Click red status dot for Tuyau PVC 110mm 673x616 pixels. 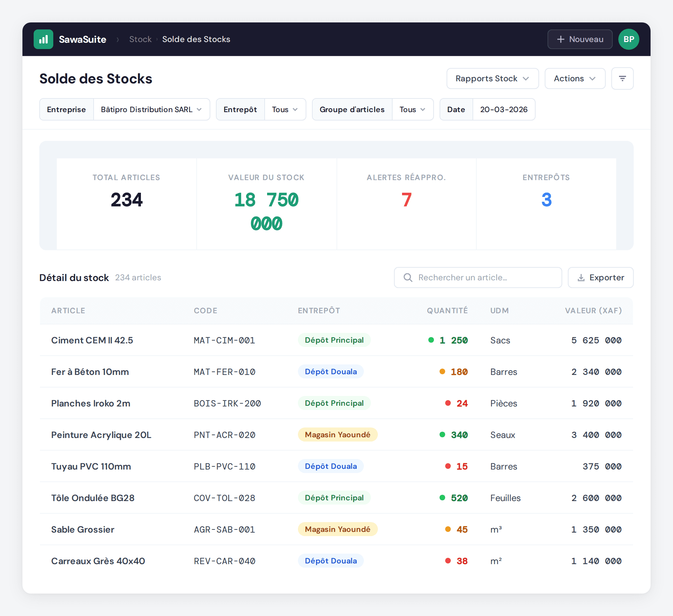(x=448, y=466)
